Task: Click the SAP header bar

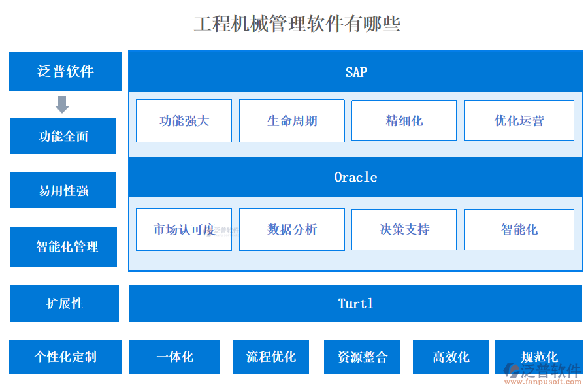Action: coord(355,72)
